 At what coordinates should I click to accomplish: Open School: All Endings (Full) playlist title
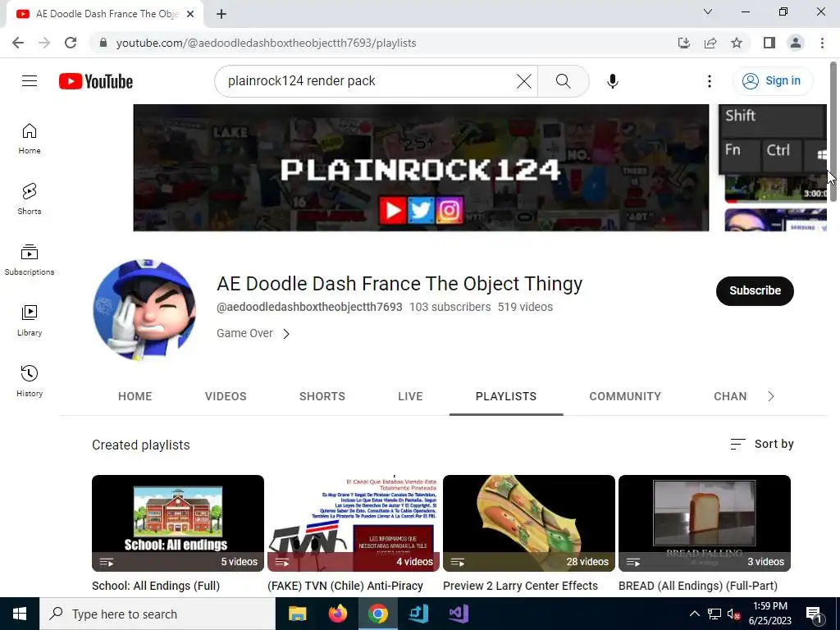pyautogui.click(x=156, y=586)
